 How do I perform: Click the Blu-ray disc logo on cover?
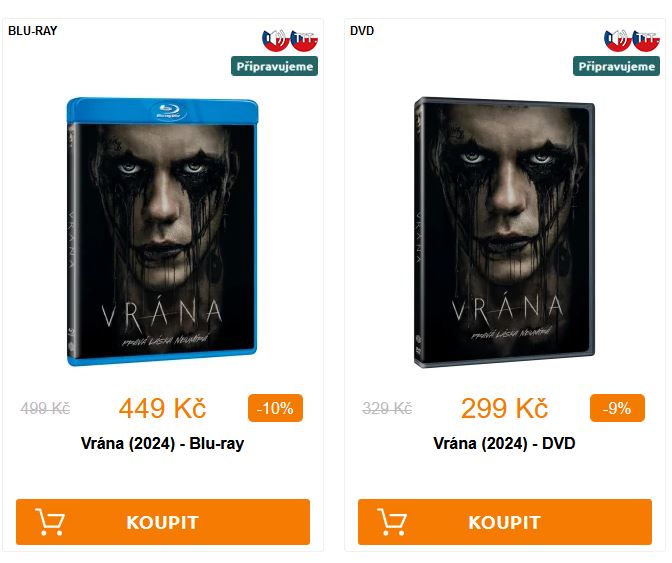coord(170,111)
